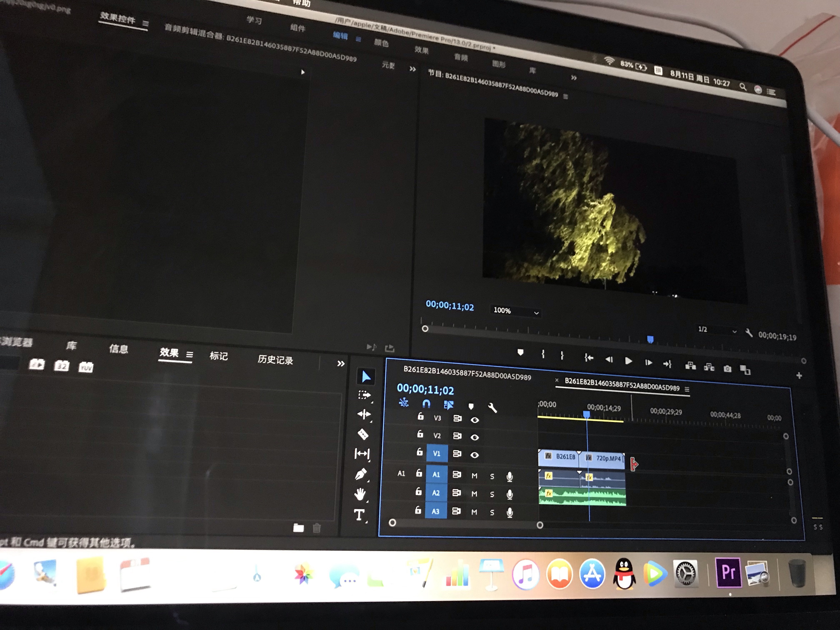Screen dimensions: 840x630
Task: Toggle lock on V3 track
Action: [x=420, y=416]
